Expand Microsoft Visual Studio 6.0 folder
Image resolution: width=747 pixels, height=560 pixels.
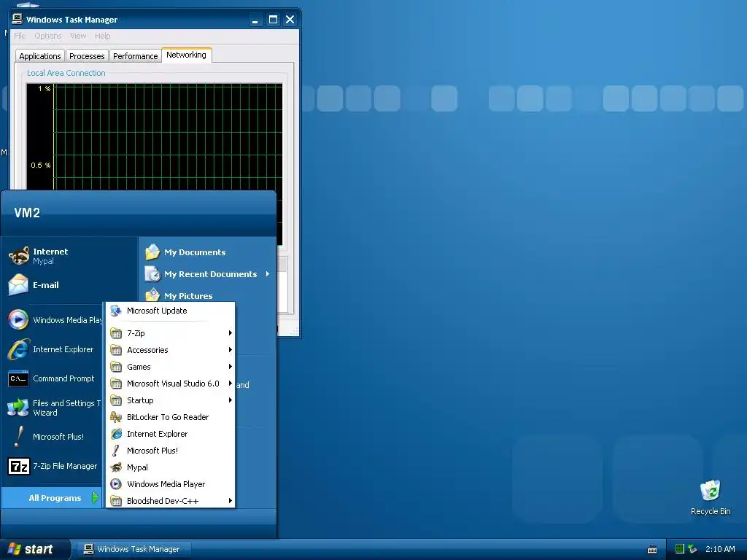pos(171,384)
